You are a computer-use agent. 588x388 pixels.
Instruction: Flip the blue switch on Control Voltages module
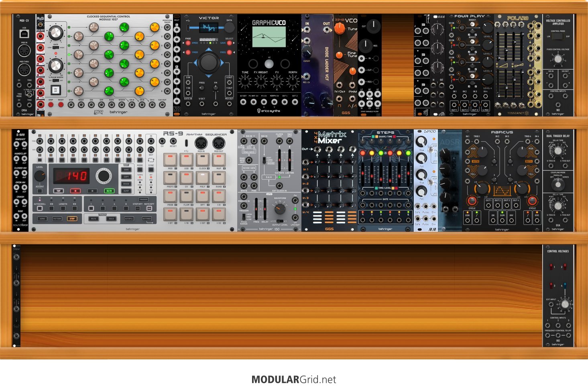point(565,285)
